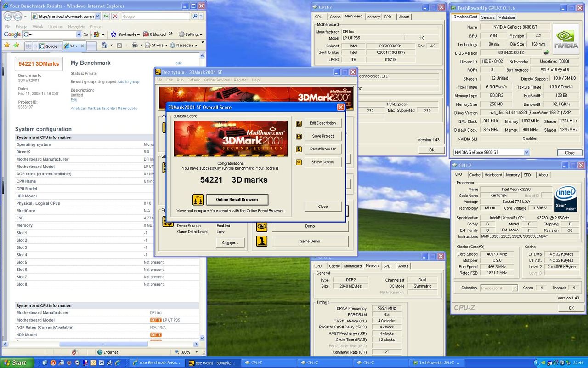Click GPU-Z BIOS save chip icon
Screen dimensions: 588x368
[546, 53]
